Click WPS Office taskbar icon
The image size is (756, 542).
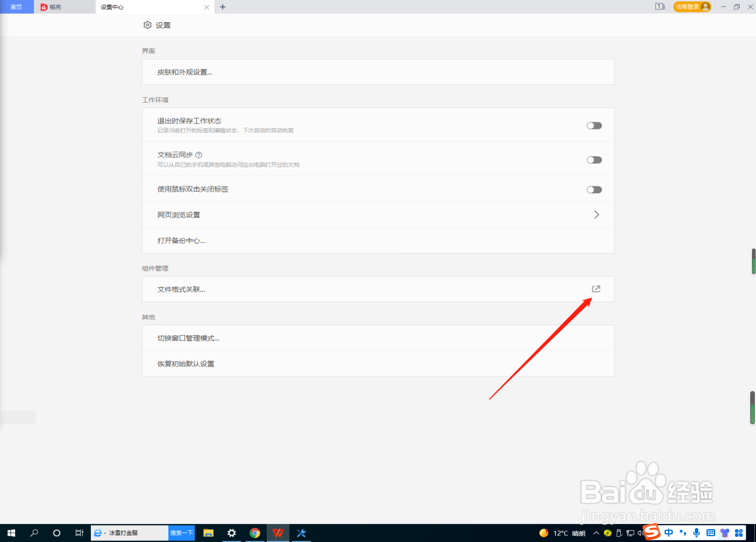(278, 533)
